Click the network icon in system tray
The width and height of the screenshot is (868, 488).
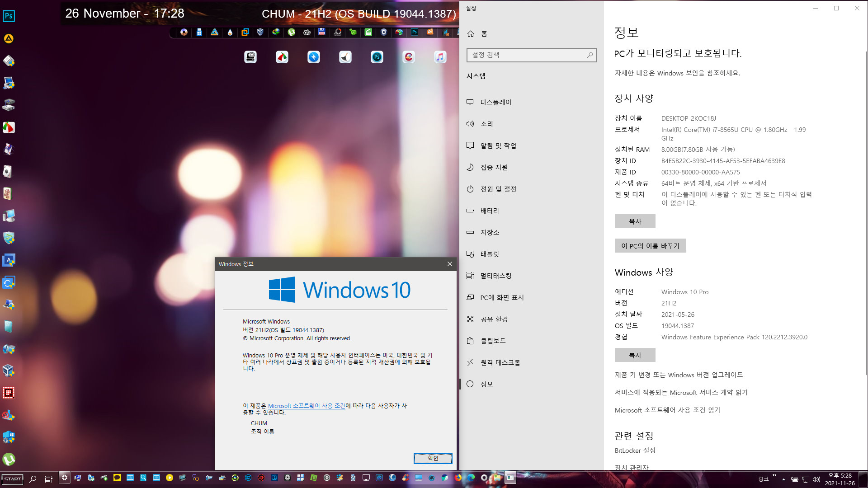pos(806,479)
